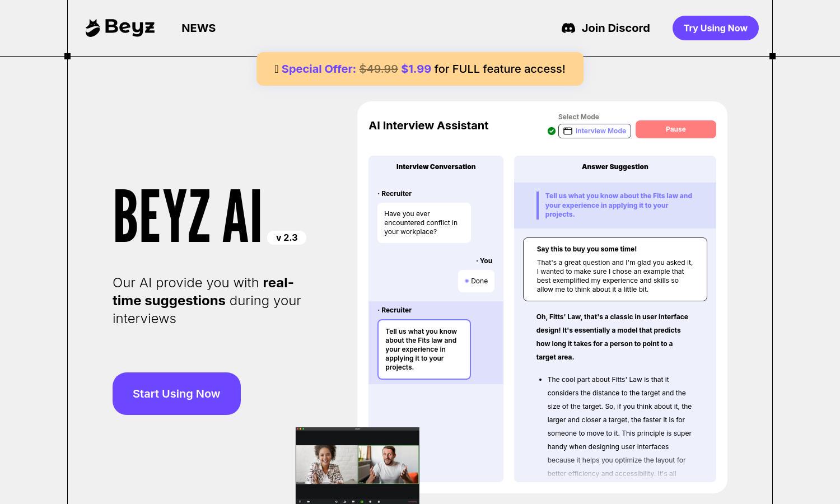Click the highlighted question in Answer Suggestion
This screenshot has height=504, width=840.
tap(615, 205)
